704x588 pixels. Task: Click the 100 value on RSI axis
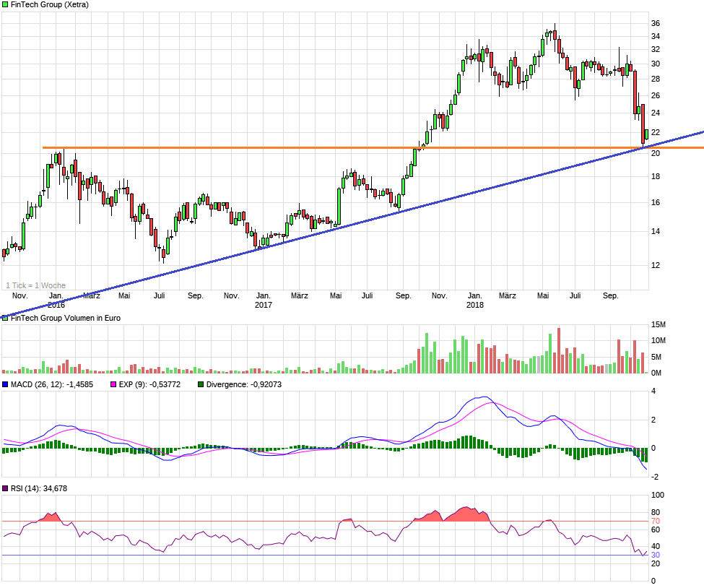click(658, 495)
